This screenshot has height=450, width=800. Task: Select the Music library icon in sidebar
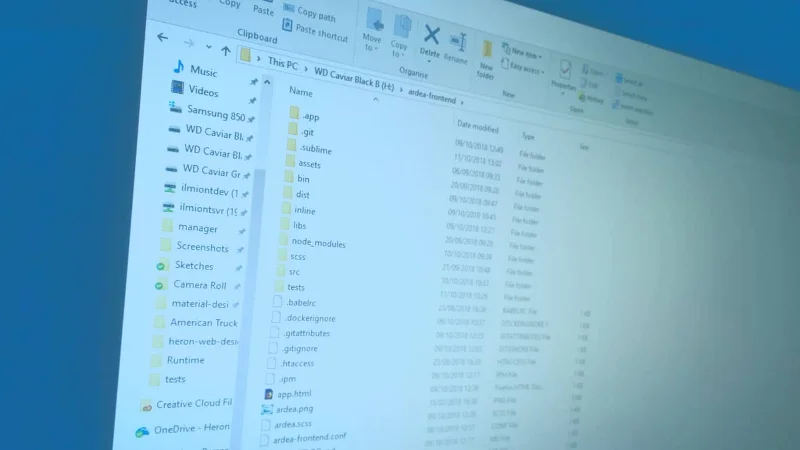pyautogui.click(x=179, y=68)
